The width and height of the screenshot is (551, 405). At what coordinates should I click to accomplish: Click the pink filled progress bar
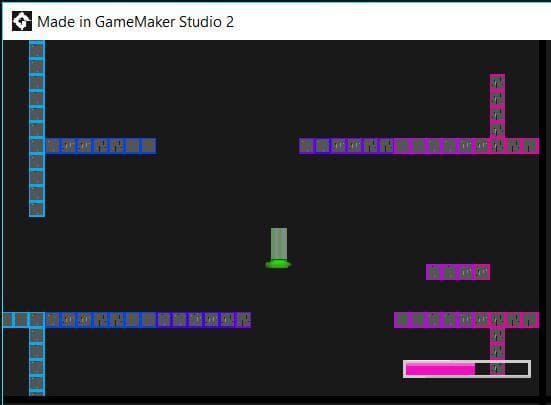[467, 369]
